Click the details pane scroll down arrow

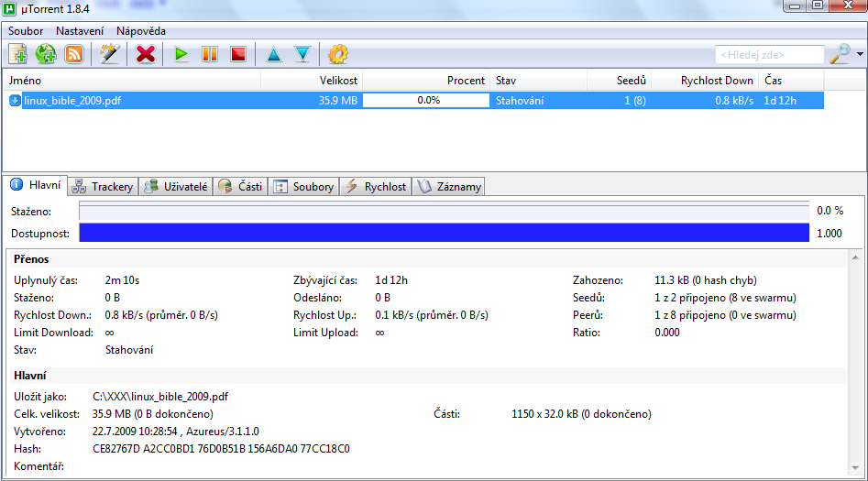[855, 468]
